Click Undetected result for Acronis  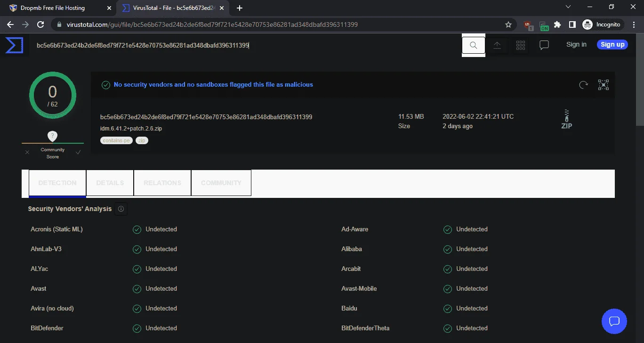coord(161,229)
